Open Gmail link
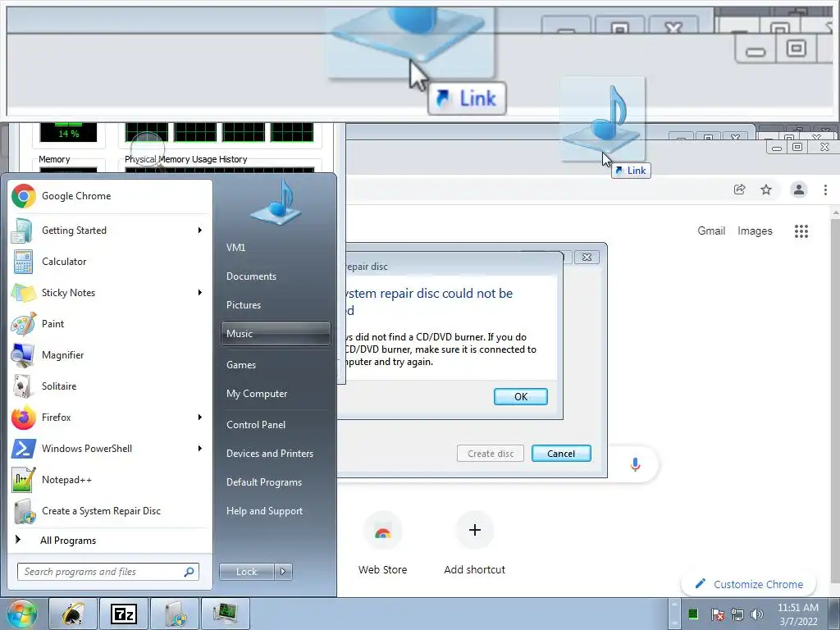Image resolution: width=840 pixels, height=630 pixels. [711, 231]
